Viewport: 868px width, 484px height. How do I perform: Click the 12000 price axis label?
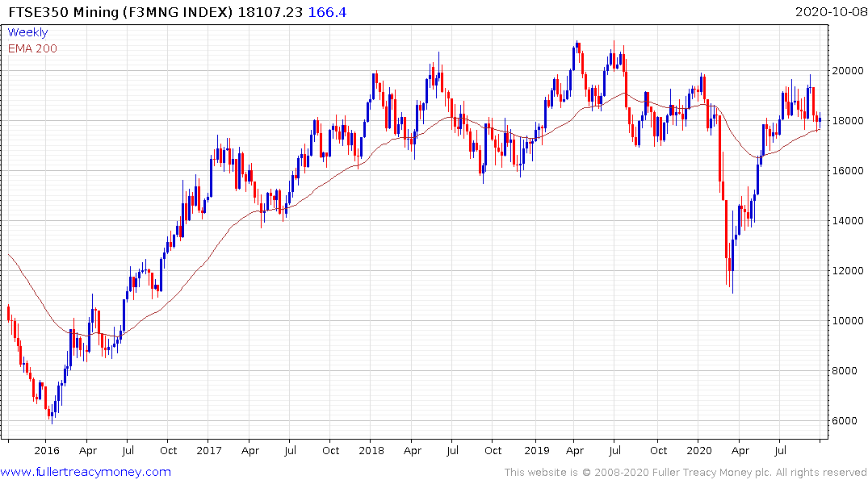click(848, 271)
